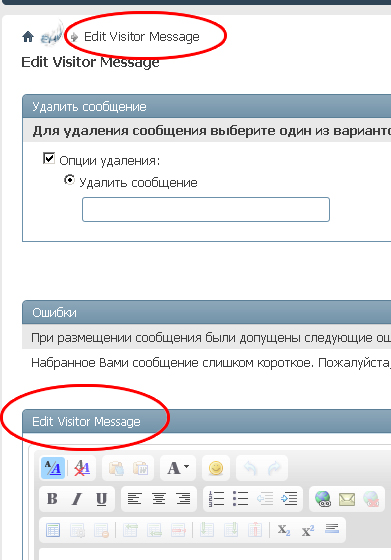Insert a hyperlink with globe icon

[x=323, y=499]
